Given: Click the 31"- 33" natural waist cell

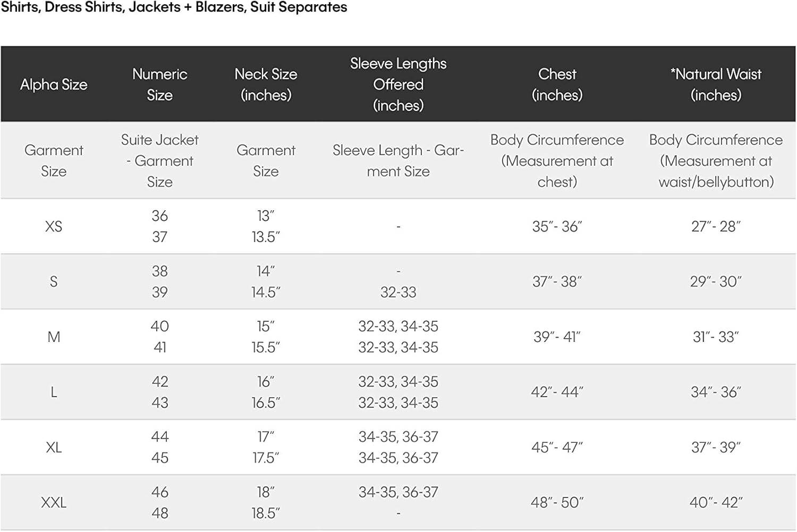Looking at the screenshot, I should 716,337.
